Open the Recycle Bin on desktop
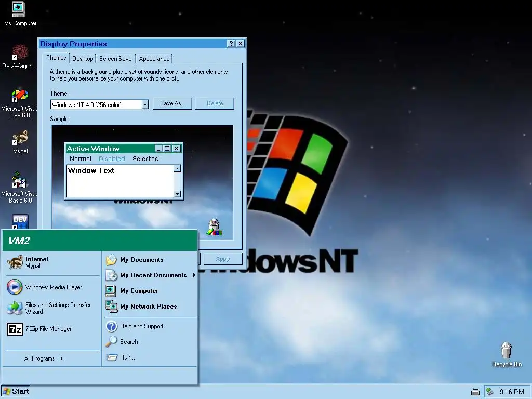 [507, 354]
